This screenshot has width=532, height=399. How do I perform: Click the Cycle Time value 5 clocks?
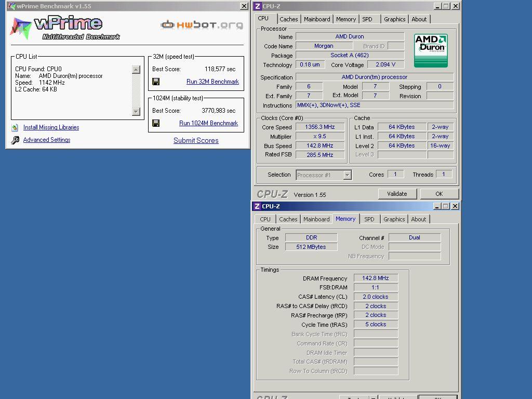click(376, 324)
